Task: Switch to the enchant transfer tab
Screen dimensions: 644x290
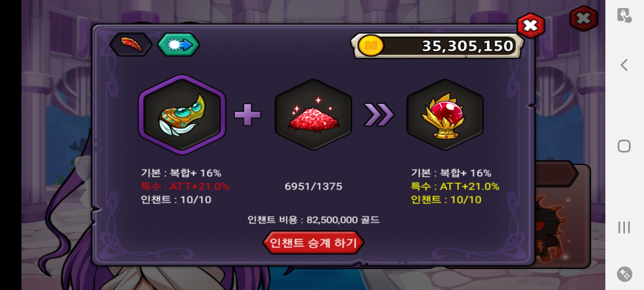Action: coord(178,45)
